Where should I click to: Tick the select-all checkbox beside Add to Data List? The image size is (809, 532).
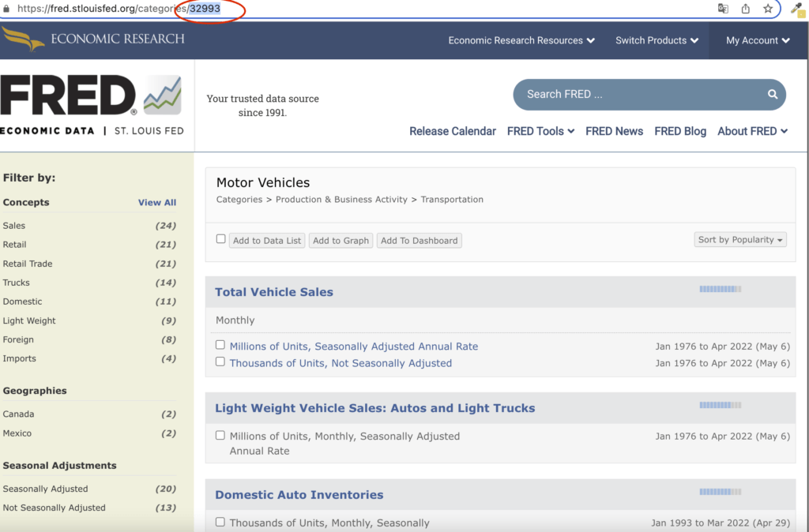[x=221, y=238]
